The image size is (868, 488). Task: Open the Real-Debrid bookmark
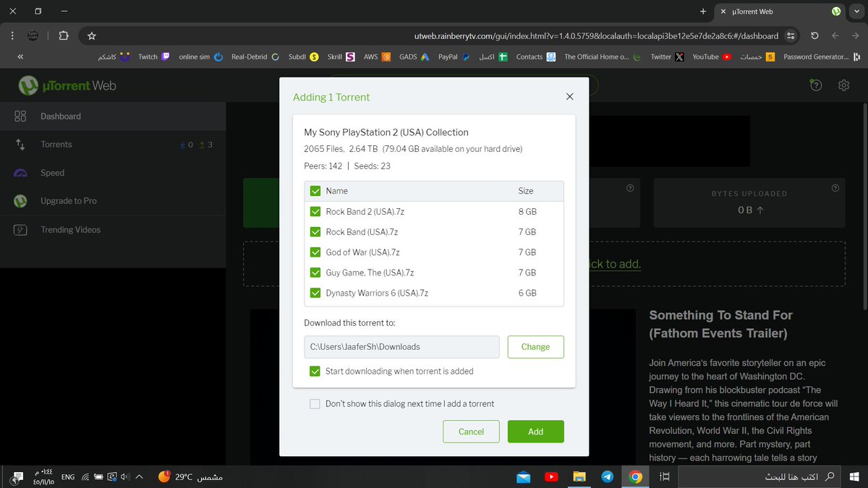[x=255, y=56]
